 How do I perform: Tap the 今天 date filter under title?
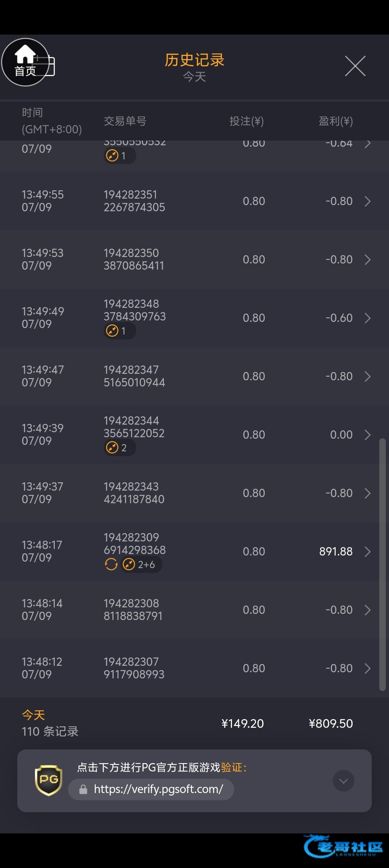click(x=194, y=77)
